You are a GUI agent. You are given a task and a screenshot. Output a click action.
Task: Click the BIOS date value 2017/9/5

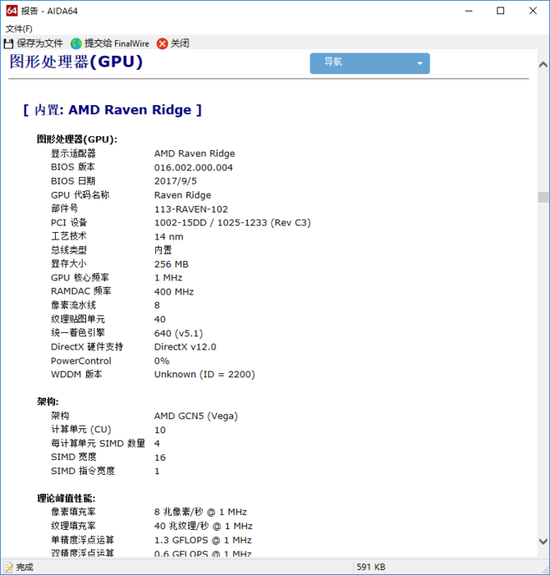(175, 181)
